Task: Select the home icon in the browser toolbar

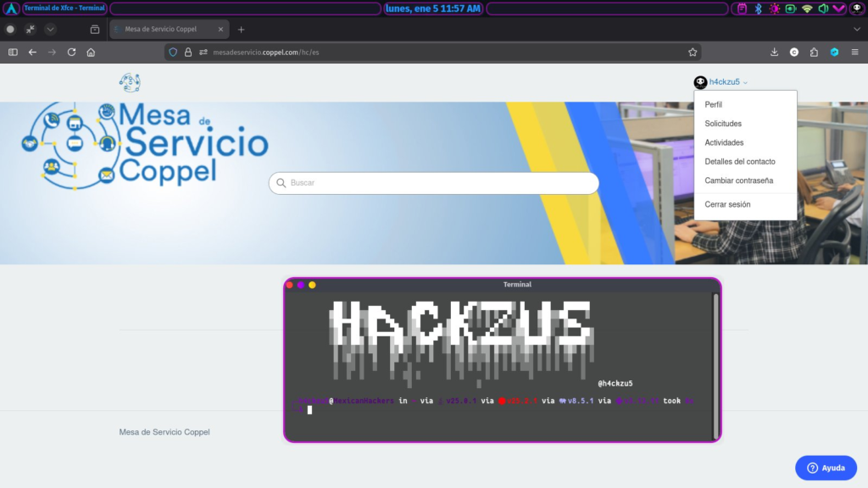Action: tap(90, 52)
